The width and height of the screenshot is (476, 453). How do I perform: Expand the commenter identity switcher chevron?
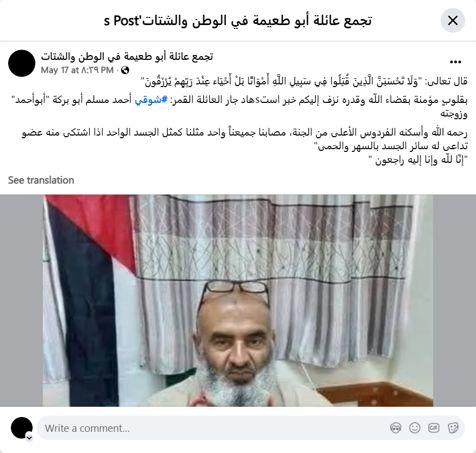(x=29, y=438)
